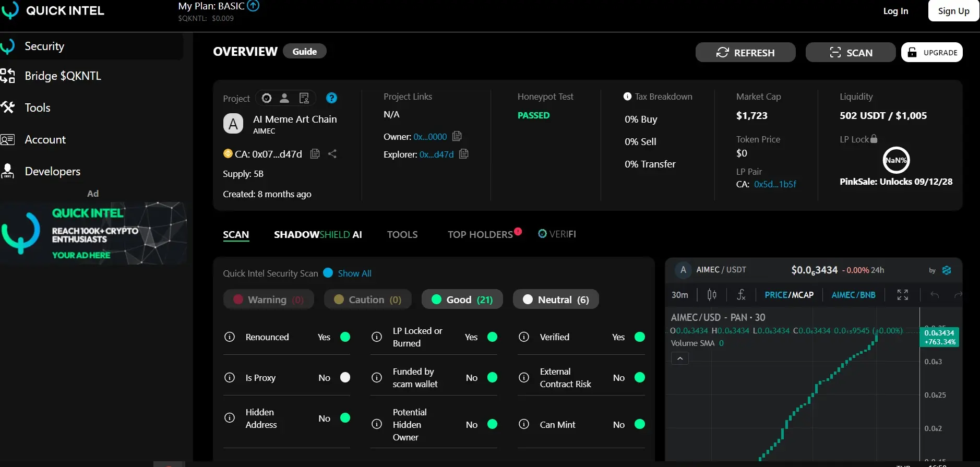Open the Guide button next to OVERVIEW

(x=305, y=51)
